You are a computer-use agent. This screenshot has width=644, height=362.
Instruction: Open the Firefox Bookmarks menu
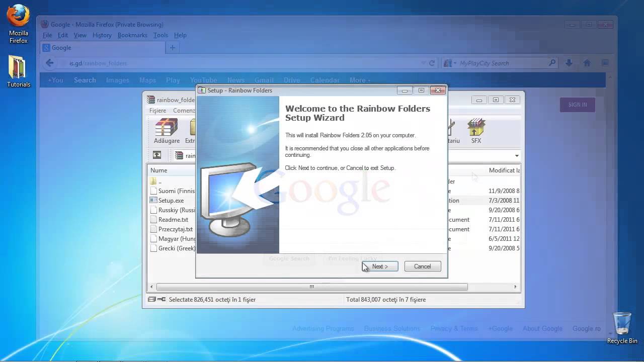pos(132,35)
